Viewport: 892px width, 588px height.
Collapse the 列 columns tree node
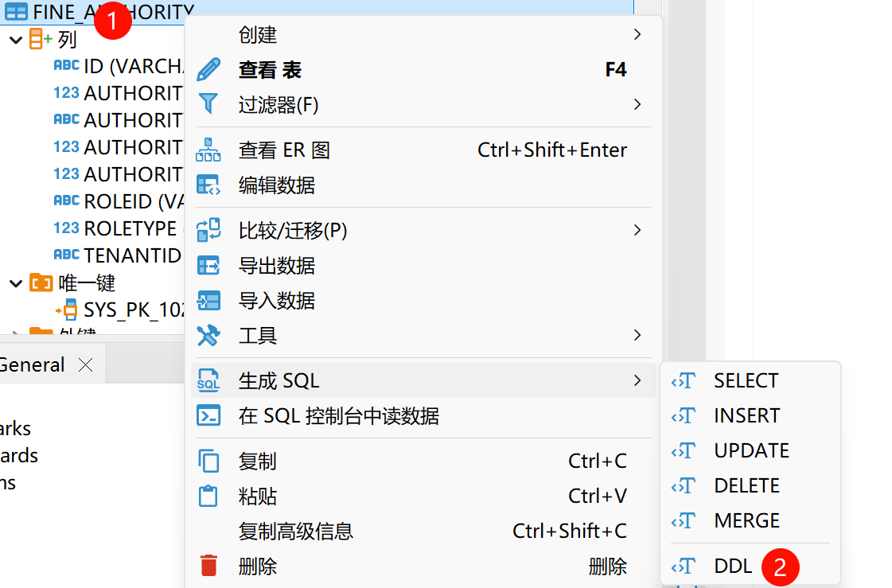coord(16,39)
